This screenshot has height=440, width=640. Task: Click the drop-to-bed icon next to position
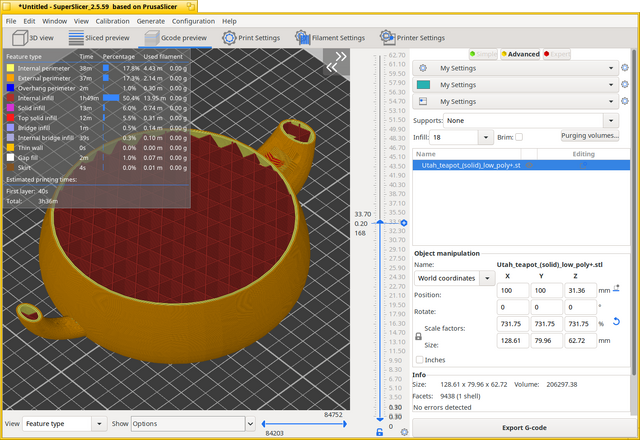pos(616,289)
